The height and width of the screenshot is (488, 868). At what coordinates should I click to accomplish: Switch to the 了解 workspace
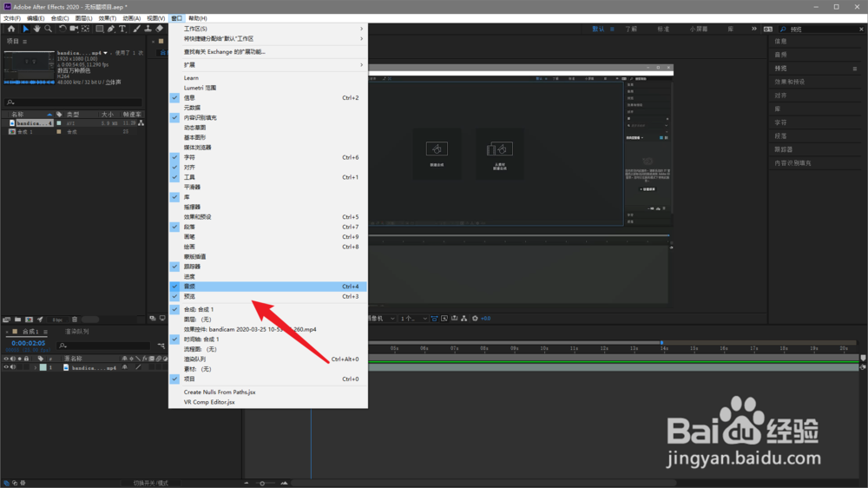pos(631,29)
